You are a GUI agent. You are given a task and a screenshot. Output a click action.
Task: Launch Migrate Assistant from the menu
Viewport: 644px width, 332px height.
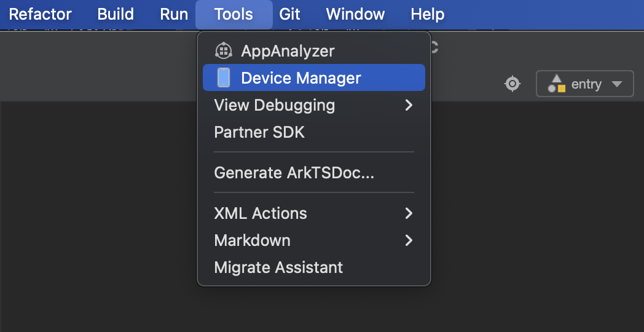(x=278, y=267)
